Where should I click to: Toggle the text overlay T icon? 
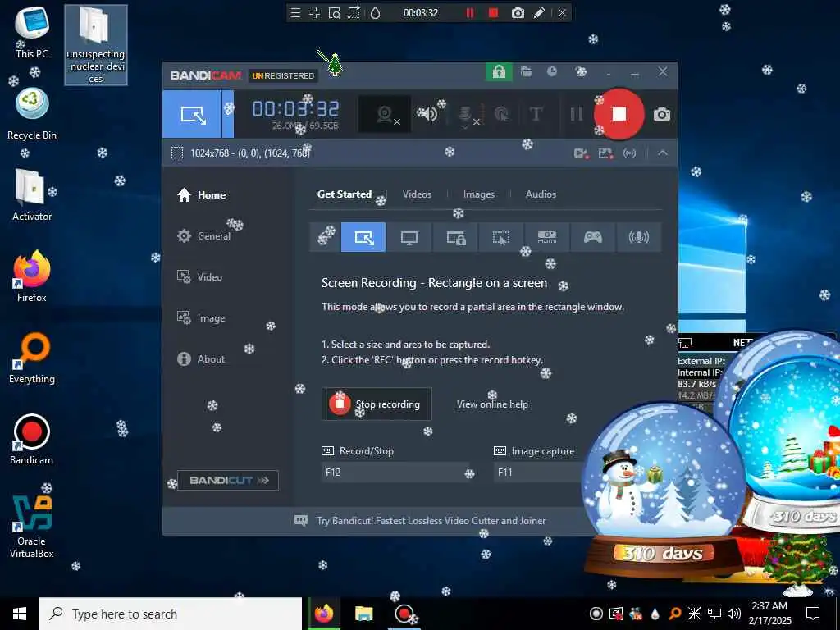click(x=536, y=114)
